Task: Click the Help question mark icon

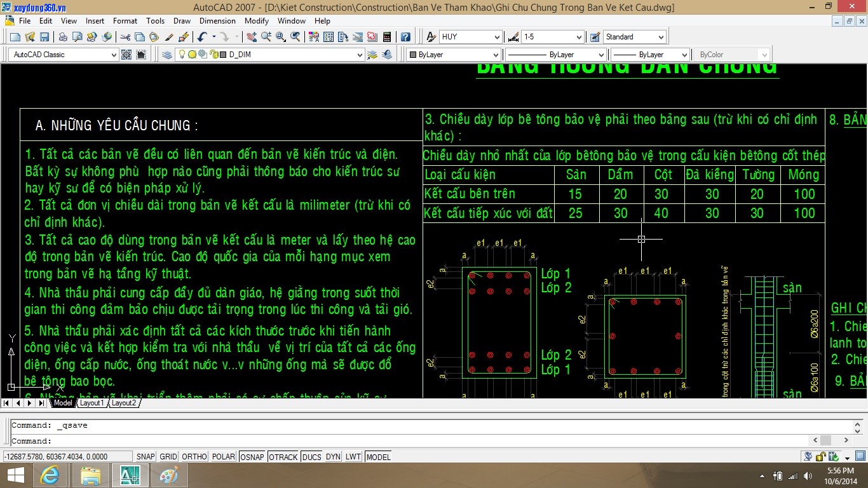Action: point(405,37)
